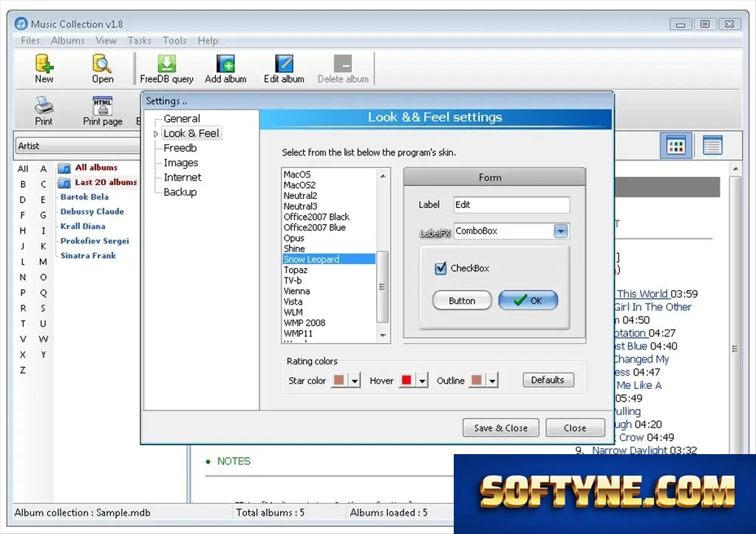Open the ComboBox dropdown arrow
Screen dimensions: 756x534
click(561, 231)
